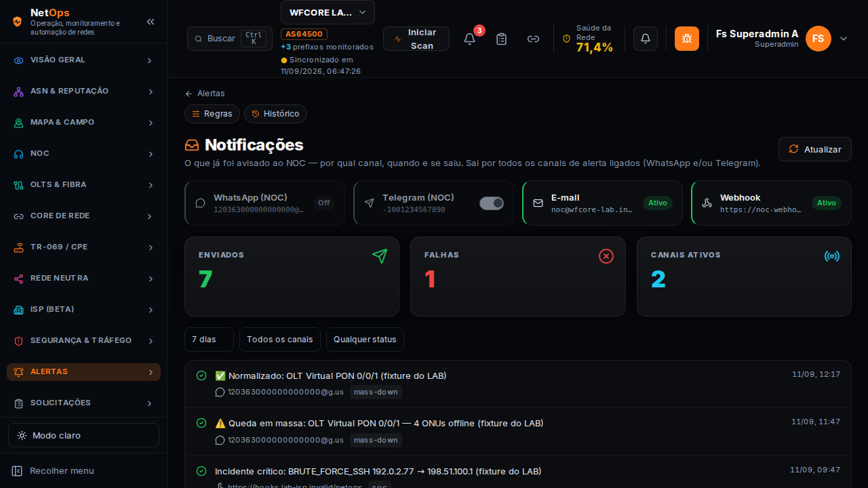Click the chain link icon in header

pyautogui.click(x=533, y=39)
